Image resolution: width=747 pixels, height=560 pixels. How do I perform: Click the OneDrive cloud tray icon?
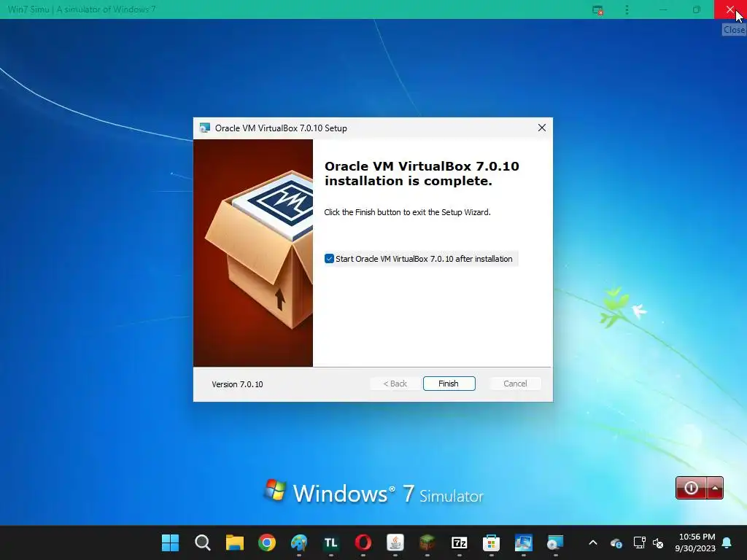[616, 542]
